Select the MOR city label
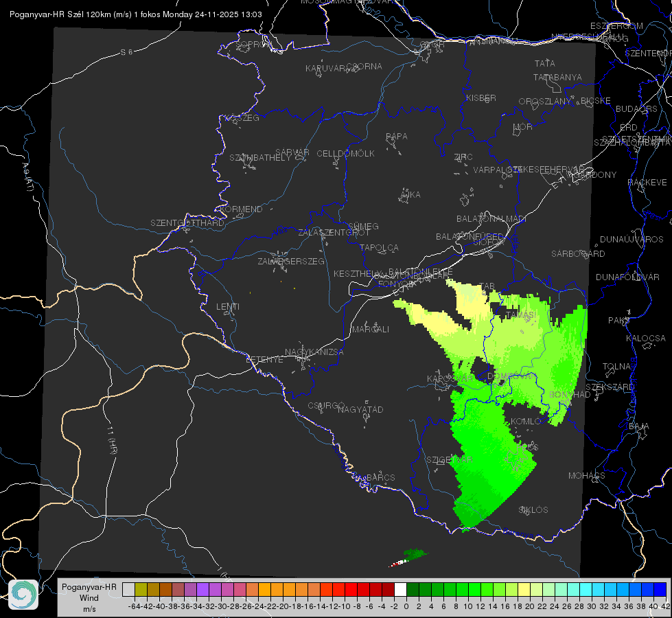The height and width of the screenshot is (618, 672). tap(523, 127)
